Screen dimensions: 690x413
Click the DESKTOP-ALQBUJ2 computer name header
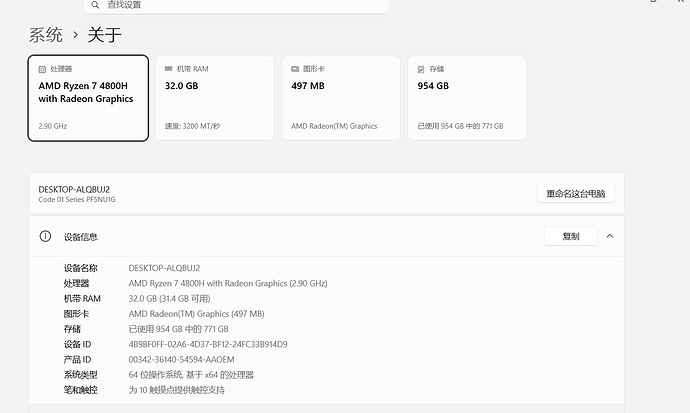coord(74,190)
